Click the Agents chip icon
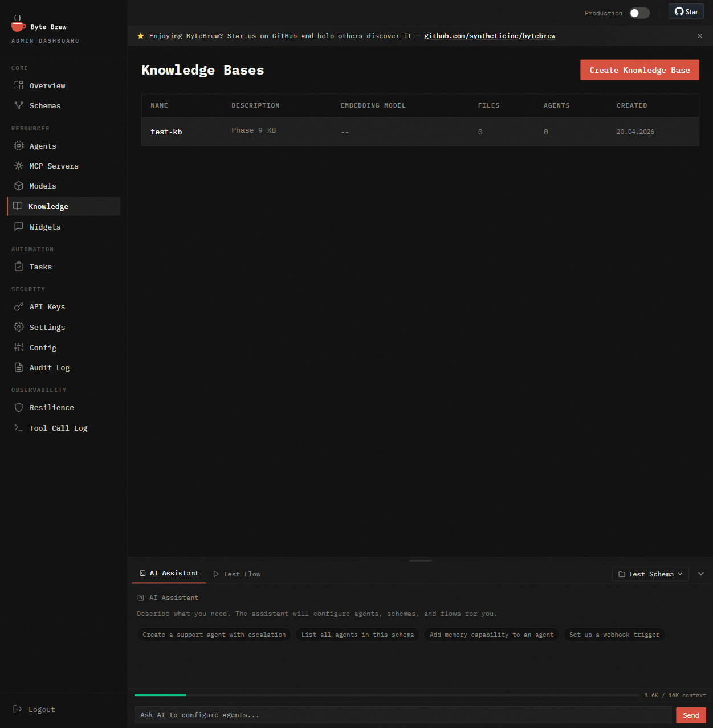 [19, 146]
